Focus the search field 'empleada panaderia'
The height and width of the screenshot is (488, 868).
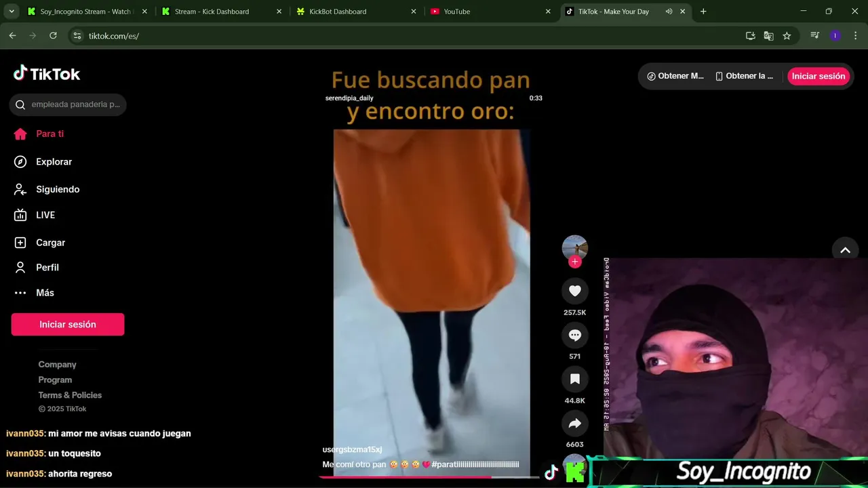[x=68, y=104]
